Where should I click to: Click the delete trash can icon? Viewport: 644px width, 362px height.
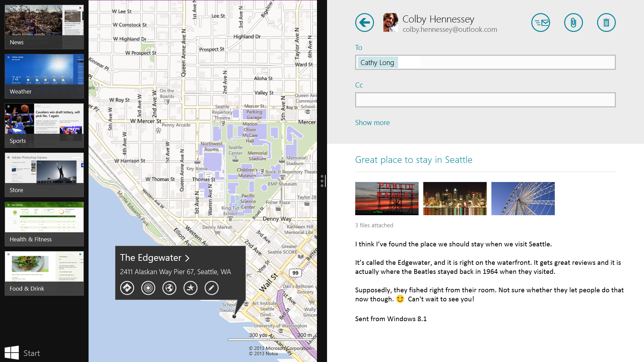coord(606,22)
